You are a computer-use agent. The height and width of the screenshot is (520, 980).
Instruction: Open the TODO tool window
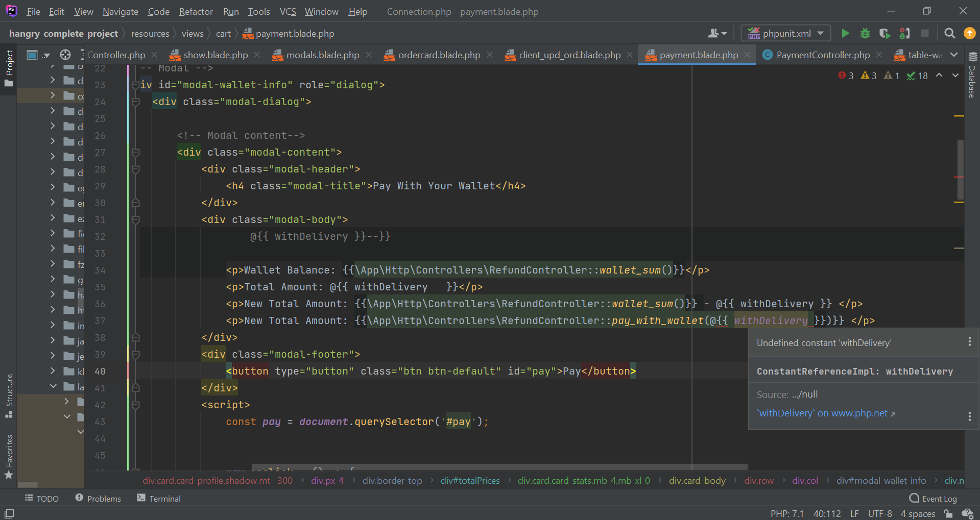pyautogui.click(x=42, y=499)
